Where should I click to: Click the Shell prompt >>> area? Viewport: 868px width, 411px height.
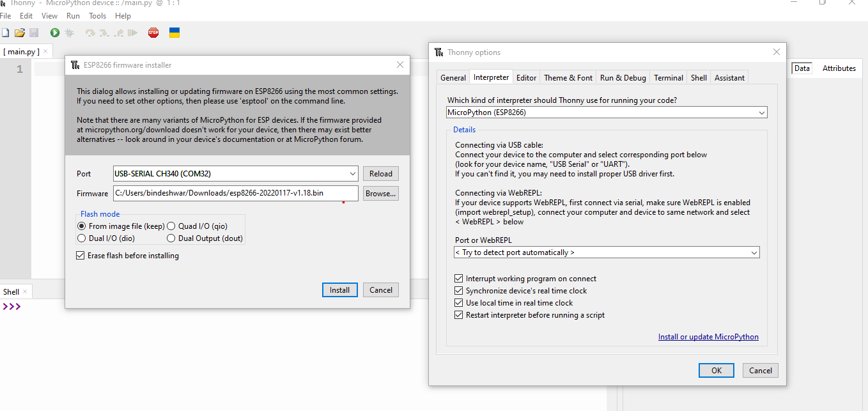[x=12, y=307]
